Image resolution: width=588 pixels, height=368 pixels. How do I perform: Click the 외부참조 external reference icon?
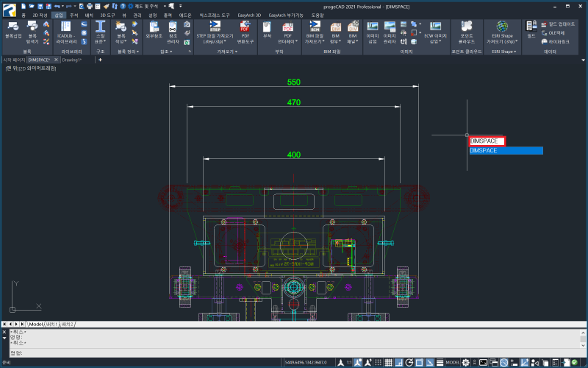[154, 26]
